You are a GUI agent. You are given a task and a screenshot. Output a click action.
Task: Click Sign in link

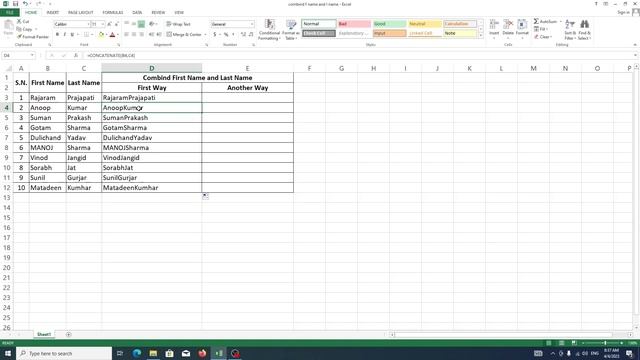point(623,12)
